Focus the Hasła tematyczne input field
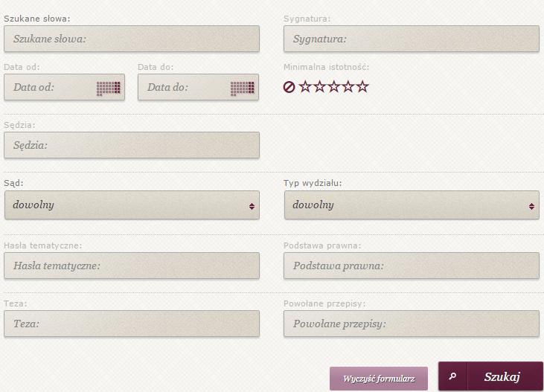 pyautogui.click(x=132, y=266)
